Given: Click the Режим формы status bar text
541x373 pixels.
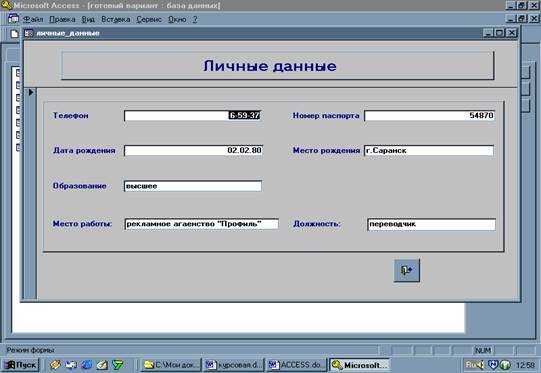Looking at the screenshot, I should point(30,350).
